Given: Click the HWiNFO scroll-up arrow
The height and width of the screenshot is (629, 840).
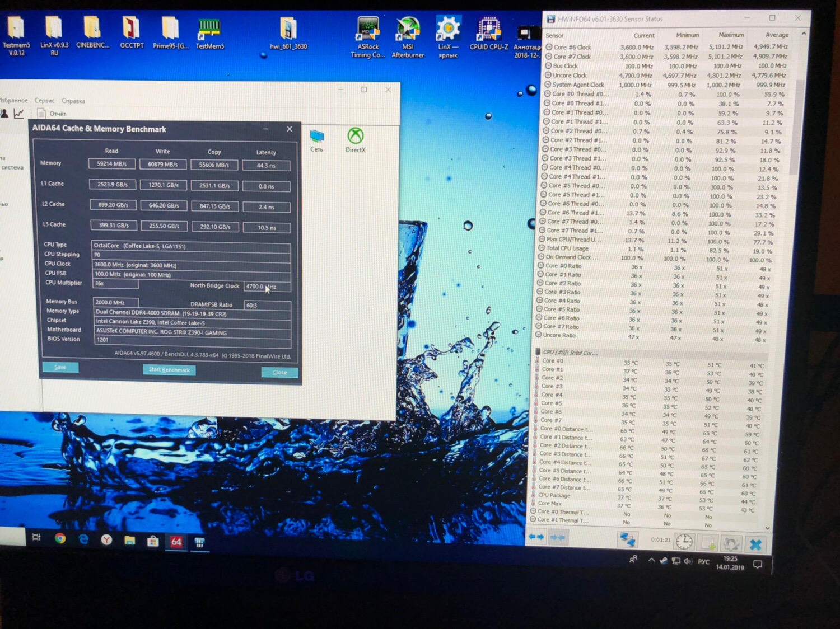Looking at the screenshot, I should pos(804,35).
